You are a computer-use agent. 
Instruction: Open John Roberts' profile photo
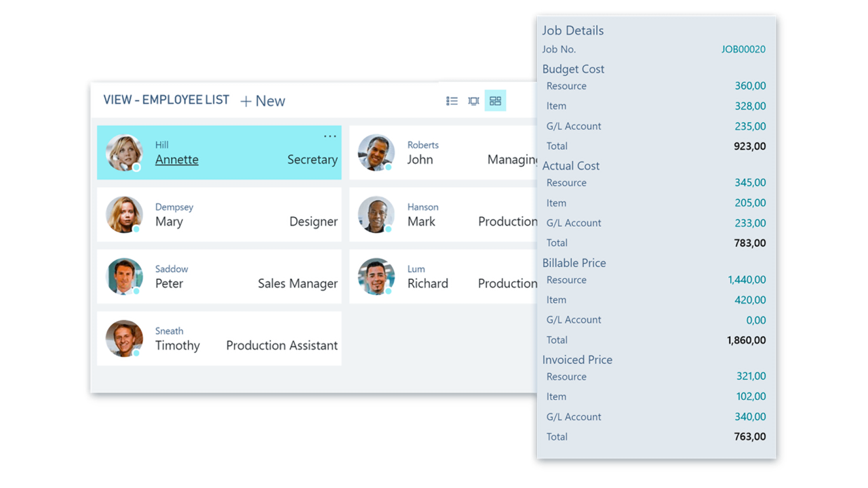point(376,153)
